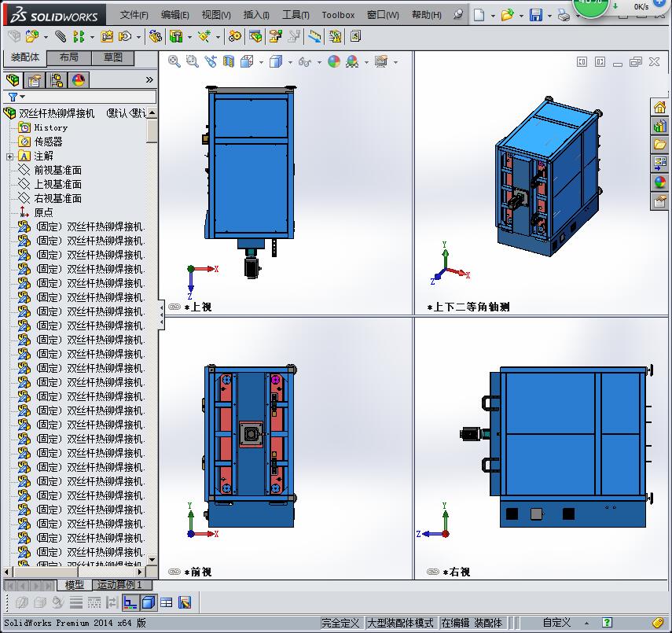Click the 自定义 units status bar entry
The width and height of the screenshot is (672, 633).
click(x=556, y=623)
